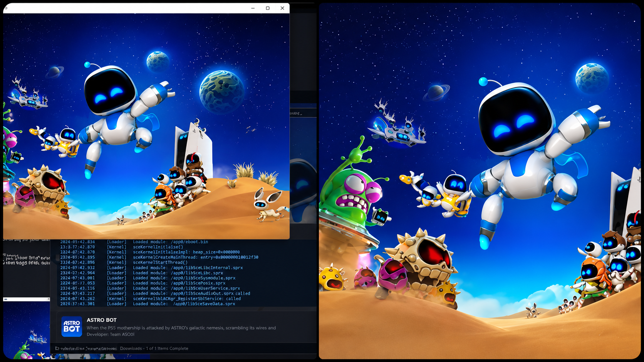644x362 pixels.
Task: Select log line loading libSceSaveData.sprx
Action: [148, 304]
